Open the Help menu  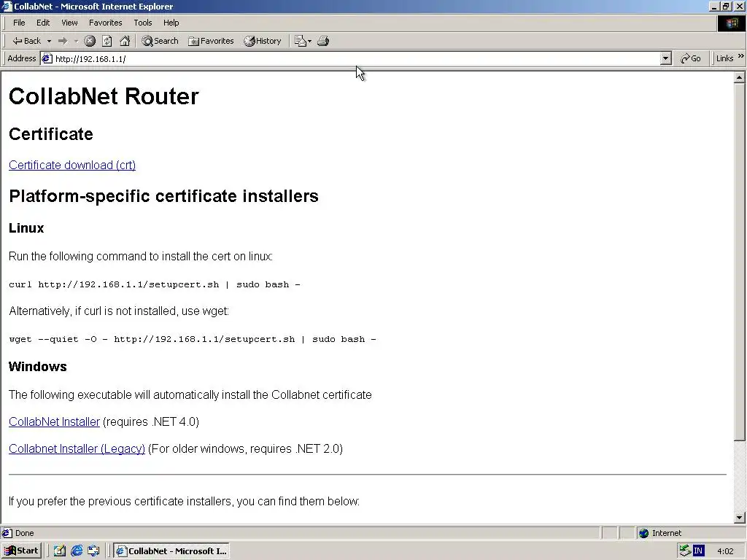171,23
